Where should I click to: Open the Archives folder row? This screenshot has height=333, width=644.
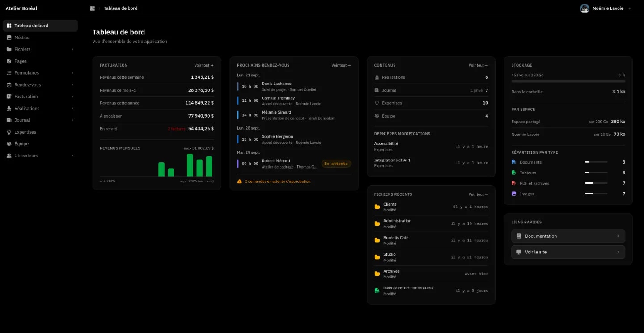click(x=431, y=274)
